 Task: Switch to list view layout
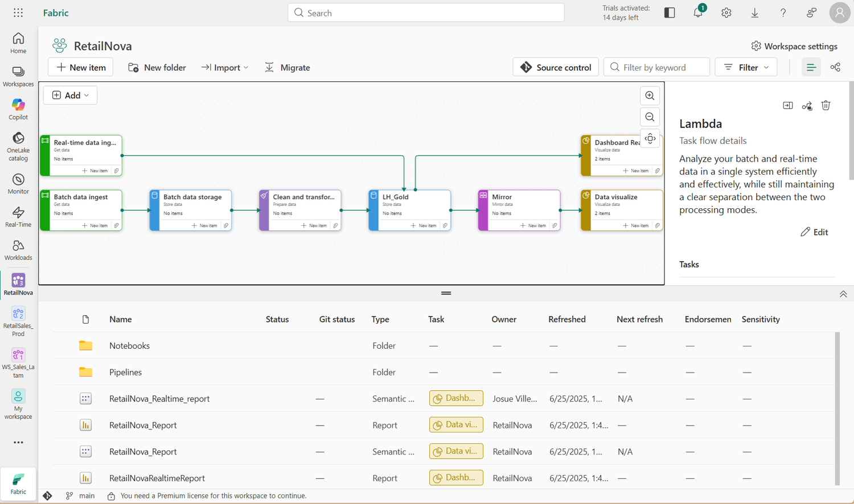pos(811,67)
